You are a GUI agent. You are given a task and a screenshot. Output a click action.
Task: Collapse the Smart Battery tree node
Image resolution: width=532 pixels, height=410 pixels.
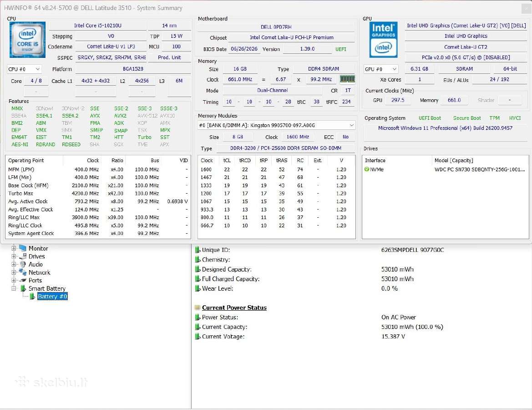pos(14,288)
